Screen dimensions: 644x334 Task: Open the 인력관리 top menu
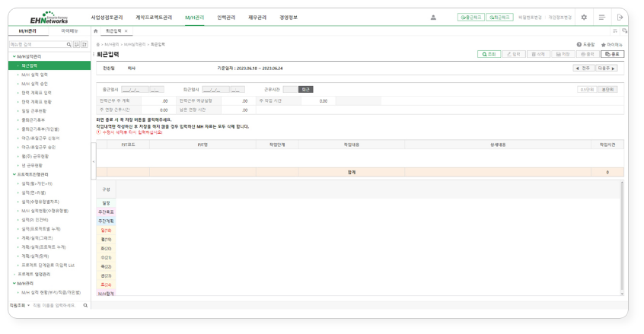[226, 17]
